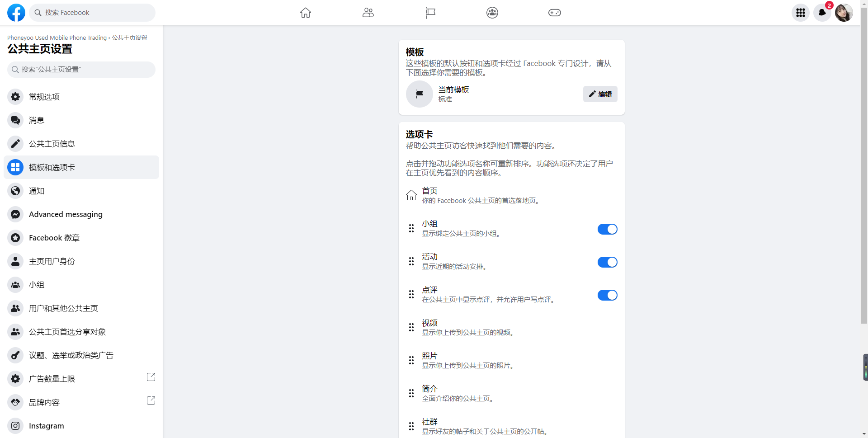Click the 搜索公共主页设置 search field
868x438 pixels.
[81, 69]
